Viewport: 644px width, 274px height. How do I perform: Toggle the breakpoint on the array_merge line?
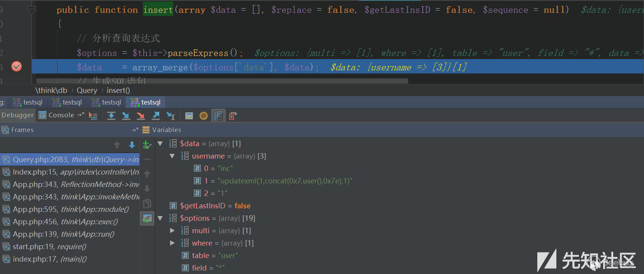pos(16,66)
